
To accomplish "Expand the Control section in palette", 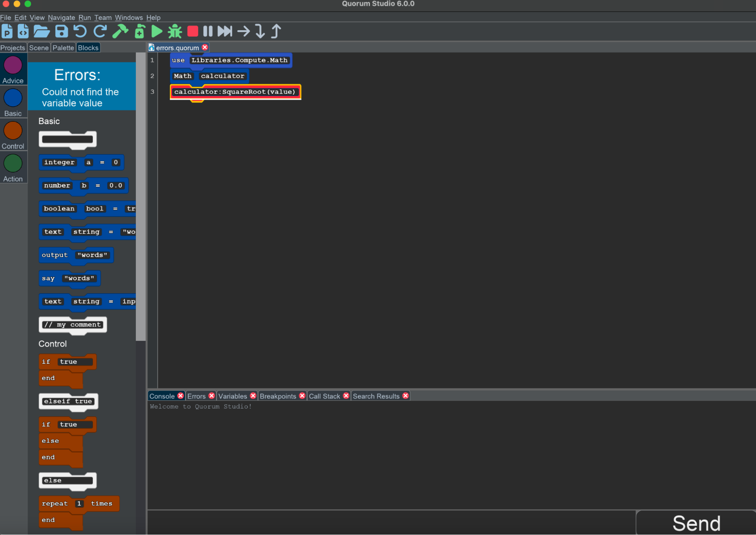I will point(53,344).
